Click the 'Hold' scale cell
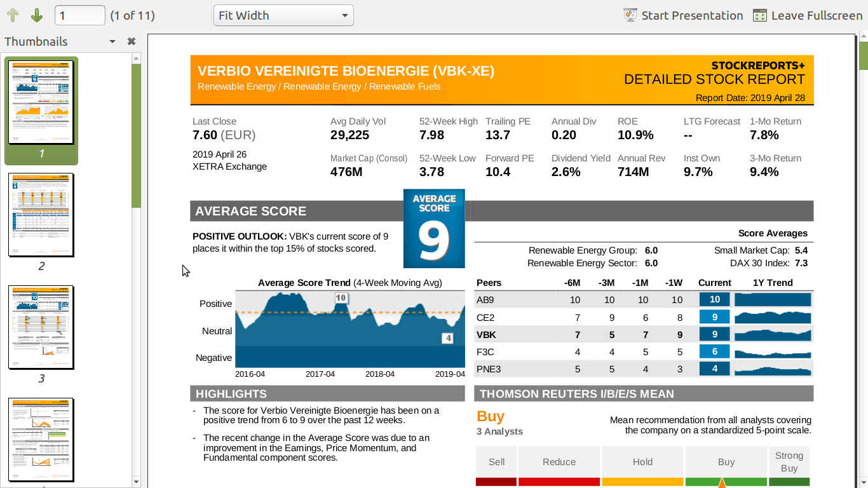This screenshot has width=868, height=488. [x=642, y=462]
